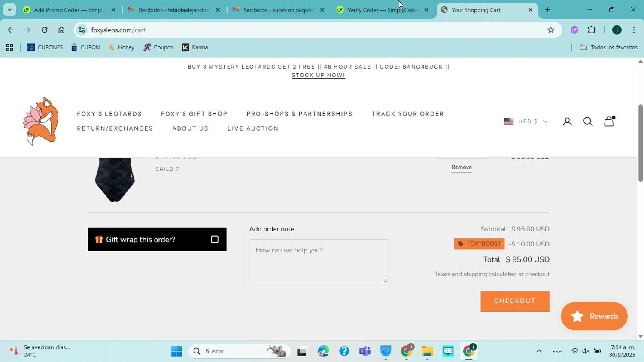644x362 pixels.
Task: Click the FOXYBOOST discount tag
Action: coord(479,244)
